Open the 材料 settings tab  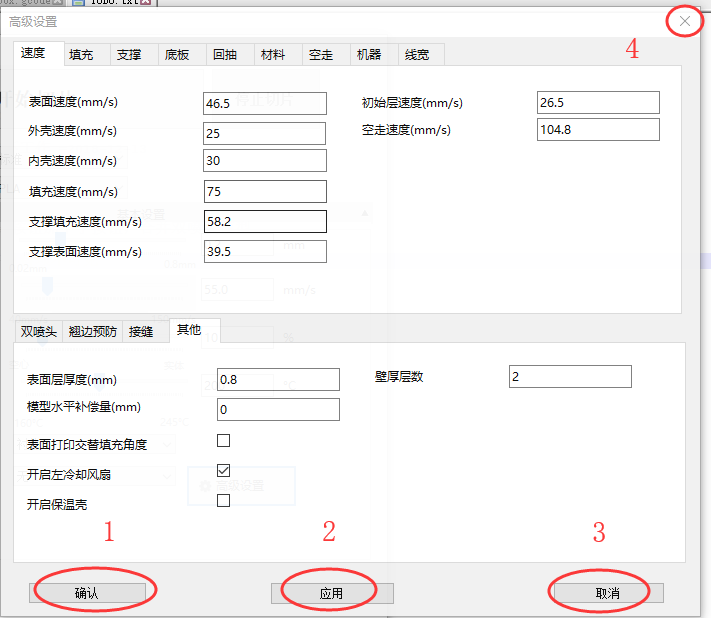272,55
